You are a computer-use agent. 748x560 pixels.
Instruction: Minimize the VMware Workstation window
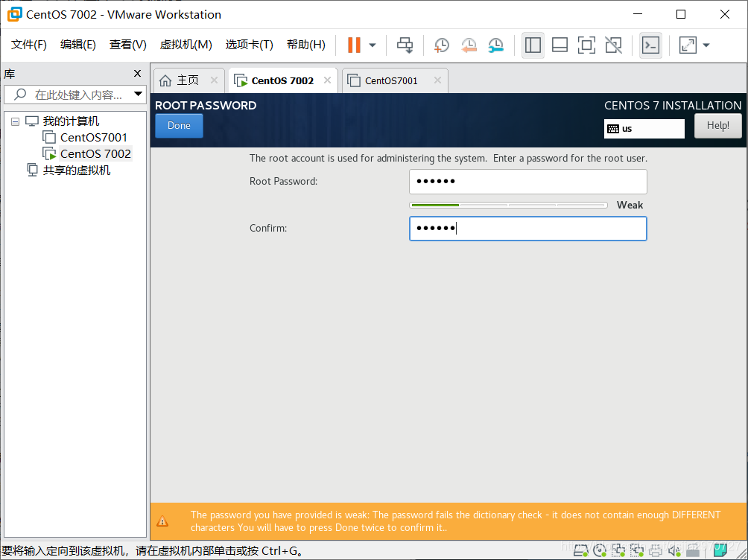(638, 14)
